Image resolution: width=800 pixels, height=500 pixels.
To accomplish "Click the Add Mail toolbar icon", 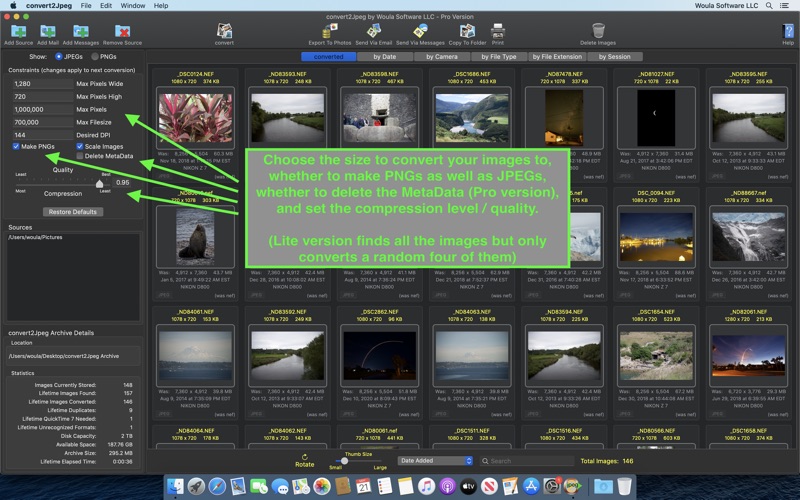I will [x=48, y=32].
